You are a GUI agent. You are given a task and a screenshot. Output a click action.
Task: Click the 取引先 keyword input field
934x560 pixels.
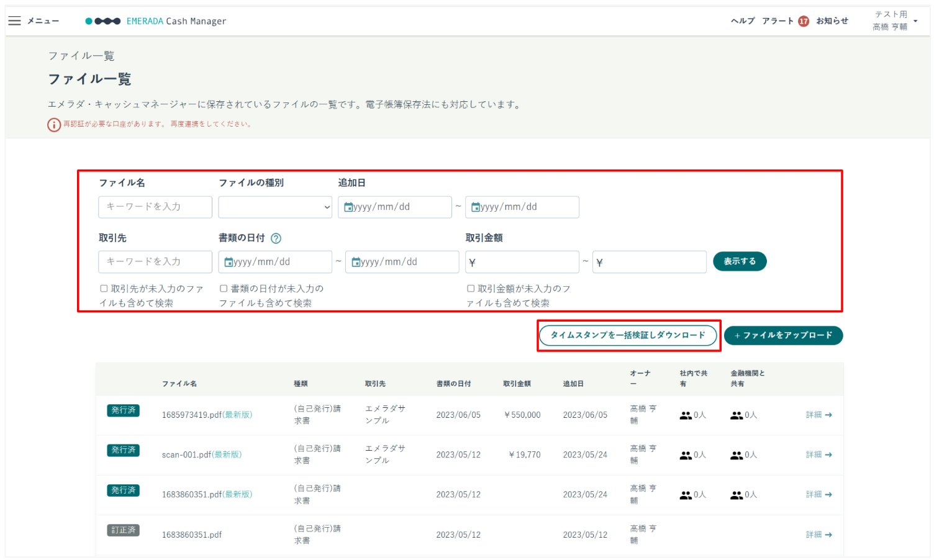(155, 262)
